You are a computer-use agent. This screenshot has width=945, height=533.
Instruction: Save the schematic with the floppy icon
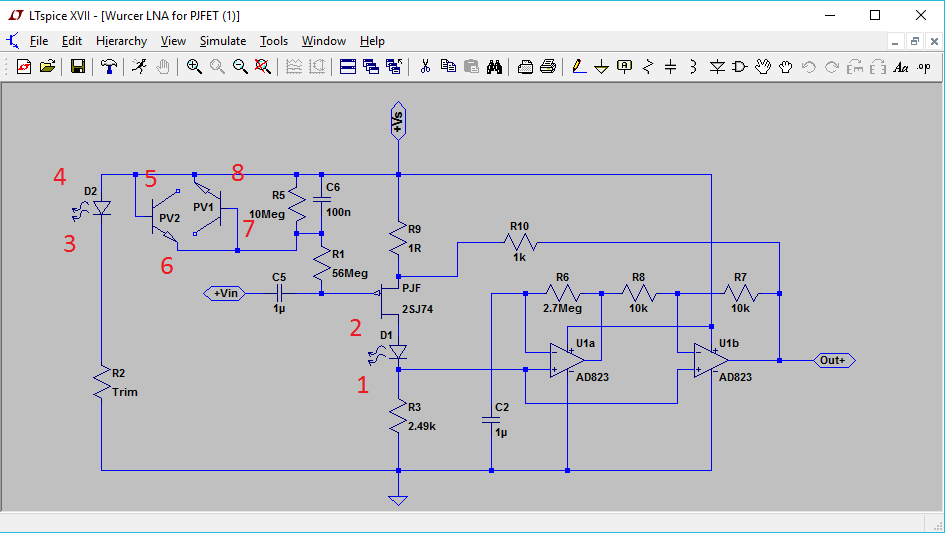pos(78,66)
